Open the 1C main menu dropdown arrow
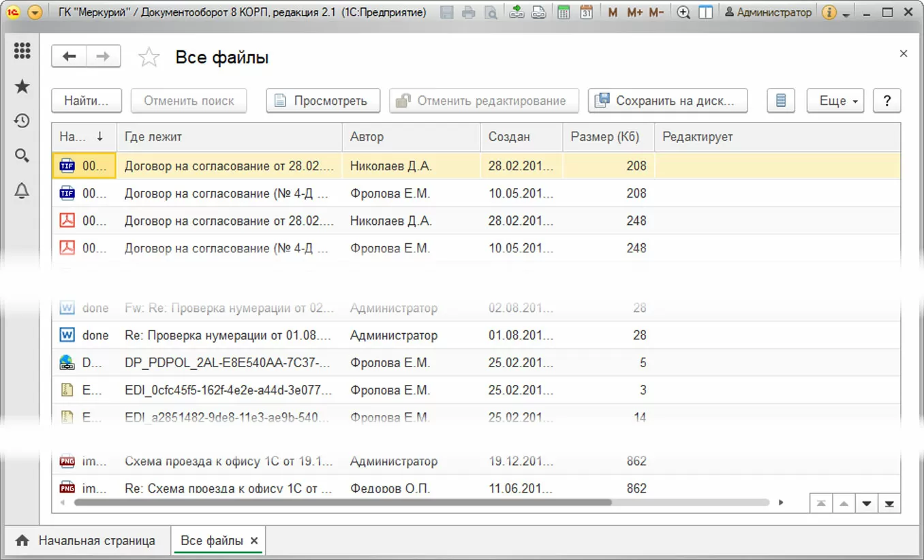Image resolution: width=924 pixels, height=560 pixels. click(x=35, y=12)
